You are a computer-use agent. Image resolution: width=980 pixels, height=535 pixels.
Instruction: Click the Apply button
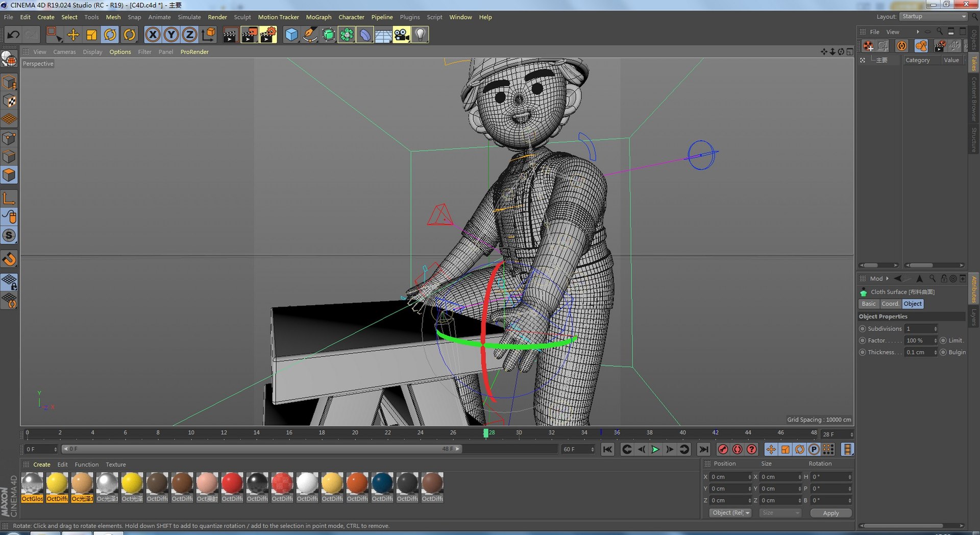click(x=830, y=513)
